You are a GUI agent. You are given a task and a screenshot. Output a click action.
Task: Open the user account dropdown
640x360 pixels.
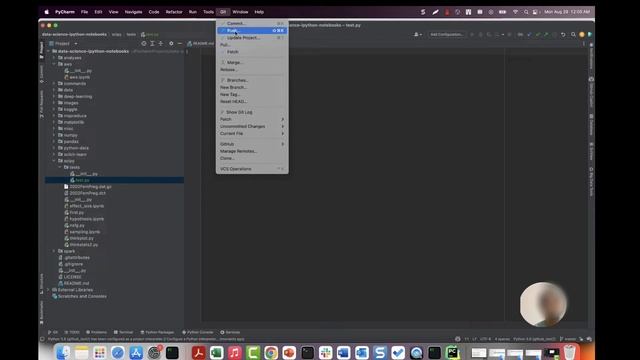[418, 34]
